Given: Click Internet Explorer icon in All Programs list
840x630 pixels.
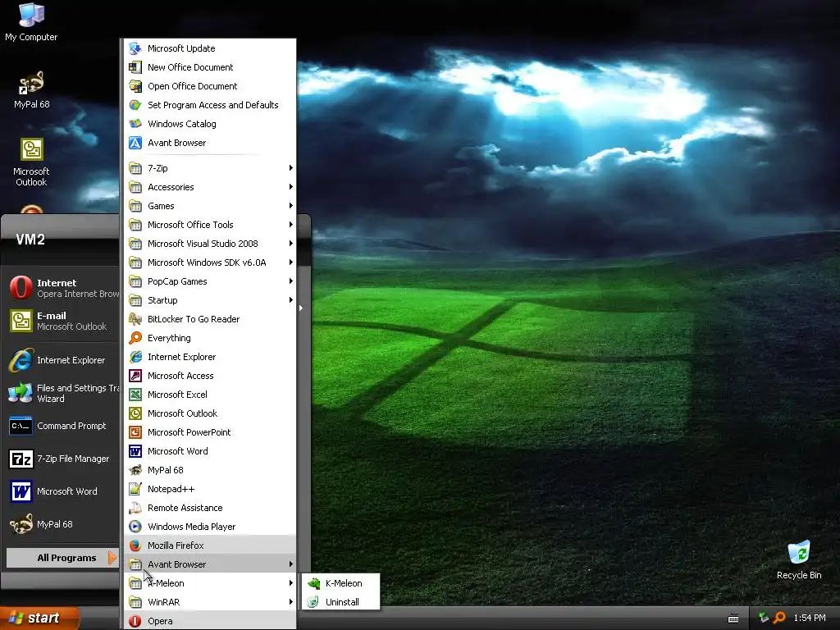Looking at the screenshot, I should click(x=135, y=357).
